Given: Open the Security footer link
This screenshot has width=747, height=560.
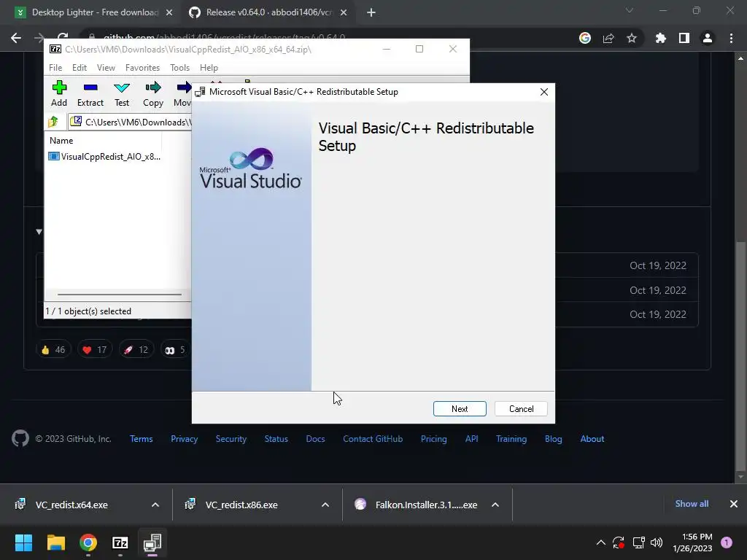Looking at the screenshot, I should tap(231, 438).
